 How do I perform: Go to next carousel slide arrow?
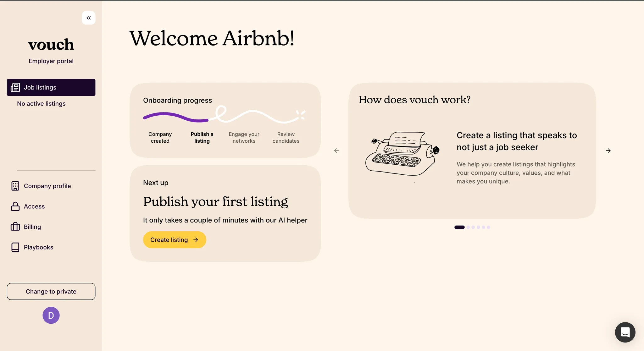(x=608, y=151)
